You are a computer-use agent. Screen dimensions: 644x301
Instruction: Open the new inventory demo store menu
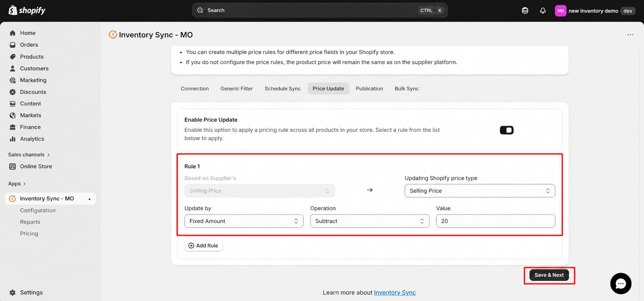(596, 11)
